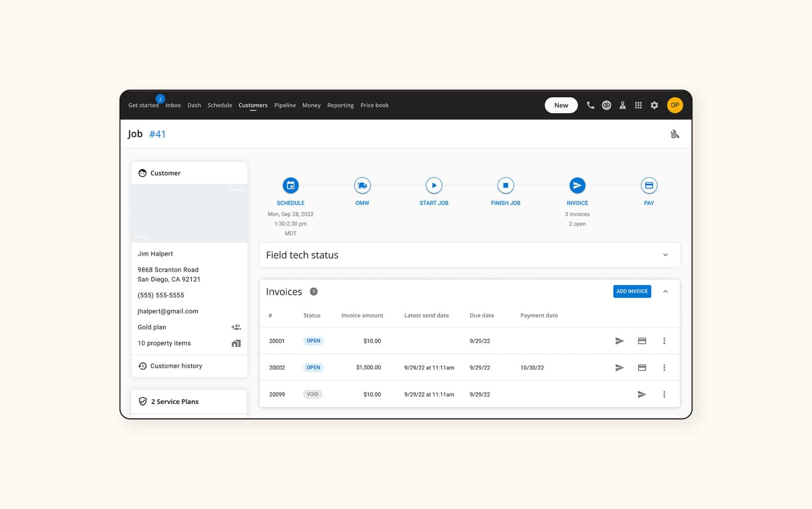
Task: Click the Invoices count badge
Action: (x=314, y=292)
